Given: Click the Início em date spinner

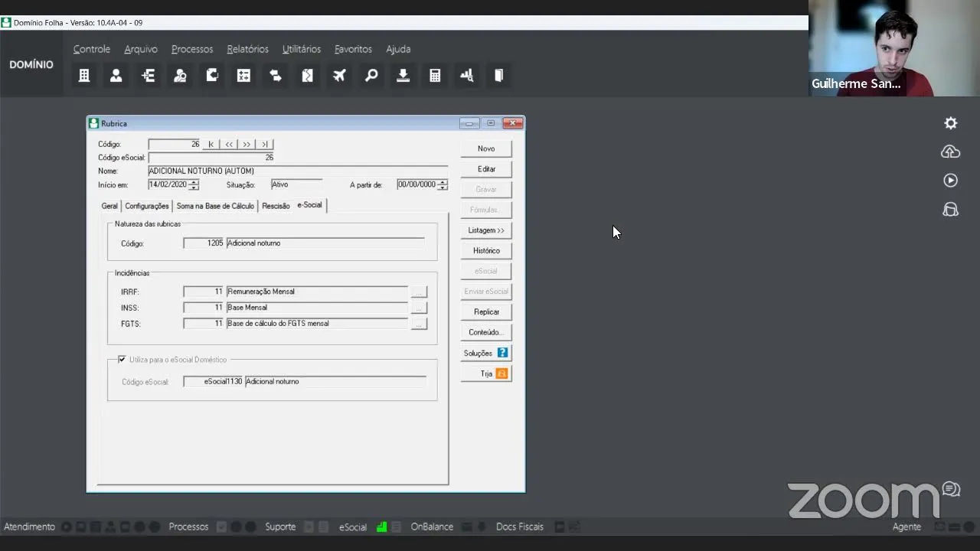Looking at the screenshot, I should 194,184.
